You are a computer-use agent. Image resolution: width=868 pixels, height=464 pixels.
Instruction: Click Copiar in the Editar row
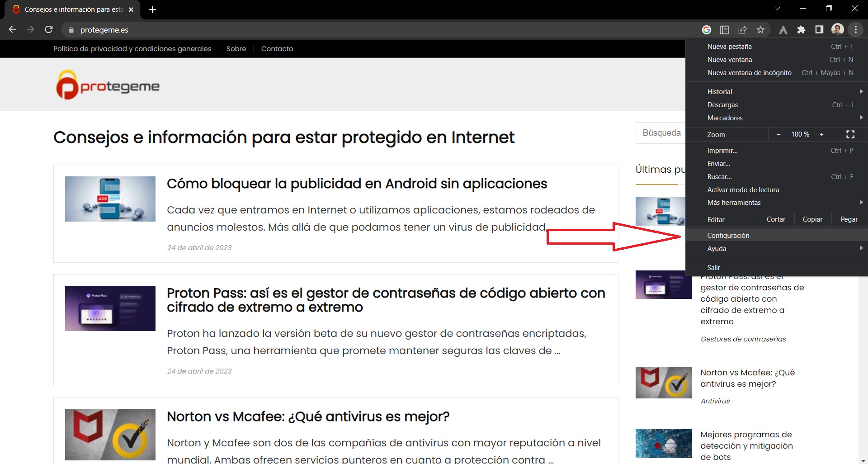pyautogui.click(x=812, y=219)
